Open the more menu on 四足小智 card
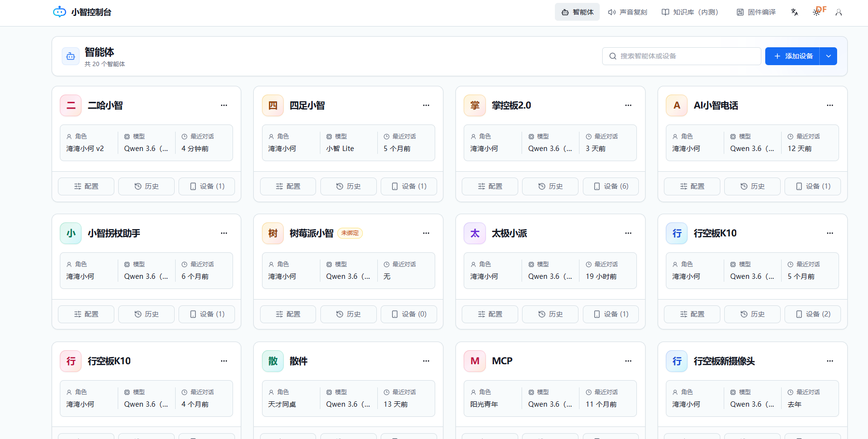The height and width of the screenshot is (439, 868). pos(426,105)
